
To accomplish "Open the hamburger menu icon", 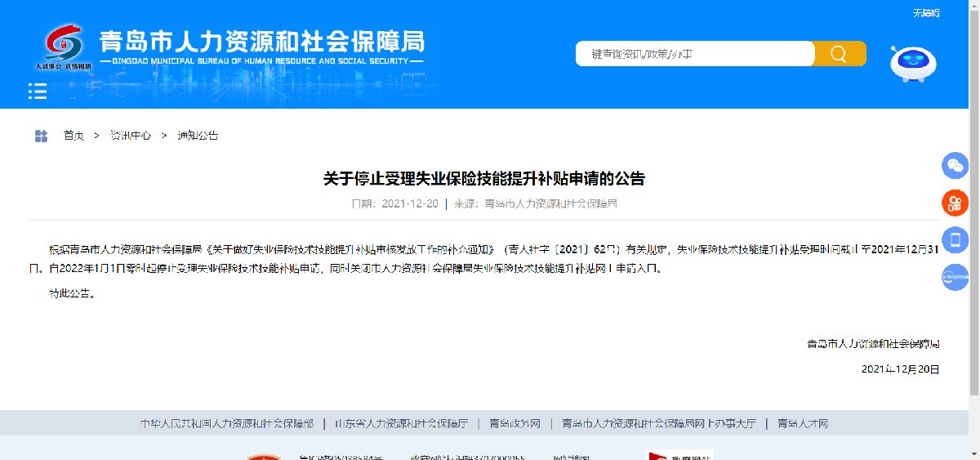I will [x=38, y=91].
